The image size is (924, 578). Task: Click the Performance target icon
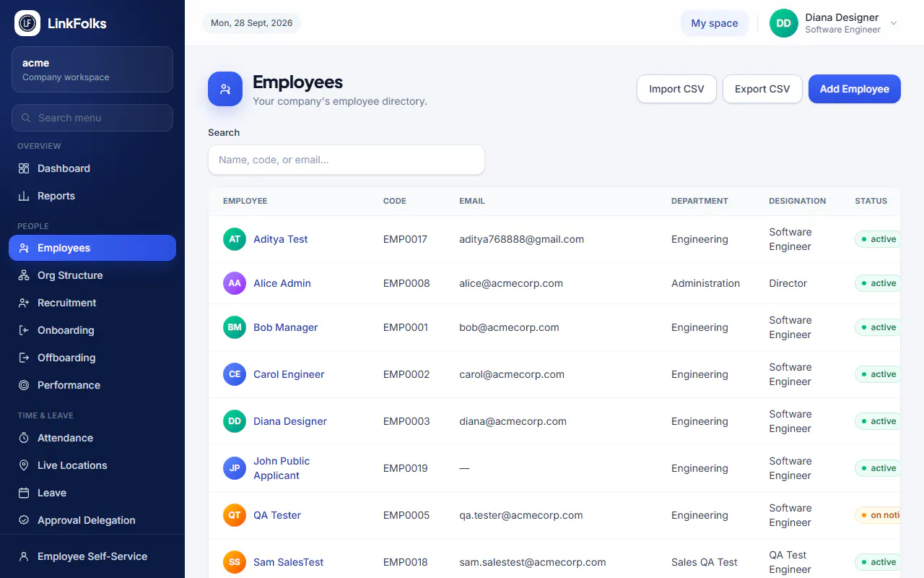(x=24, y=385)
